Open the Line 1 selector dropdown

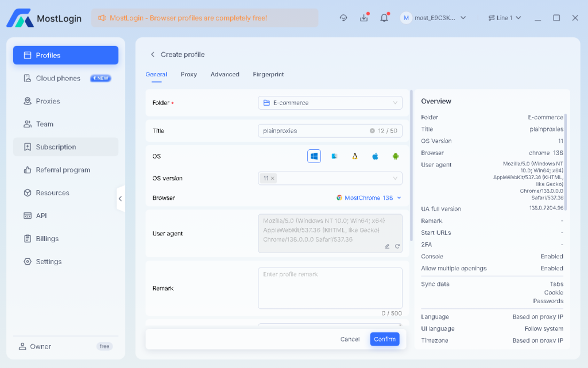pyautogui.click(x=504, y=18)
